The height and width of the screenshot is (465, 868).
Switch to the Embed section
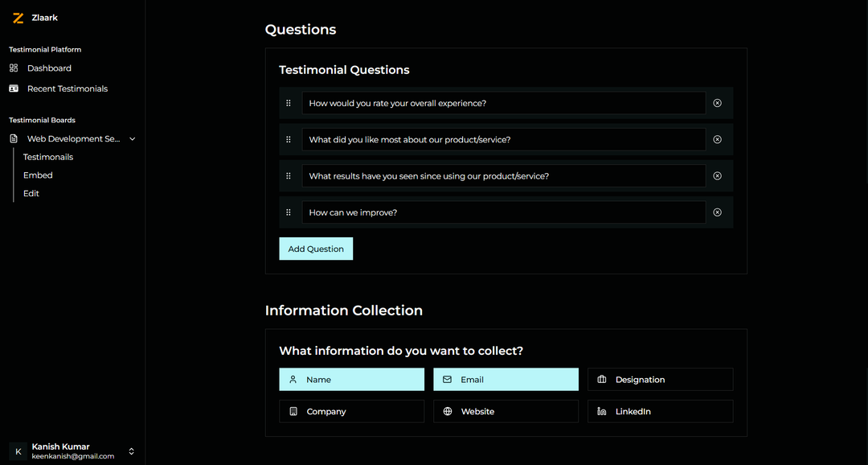(38, 175)
